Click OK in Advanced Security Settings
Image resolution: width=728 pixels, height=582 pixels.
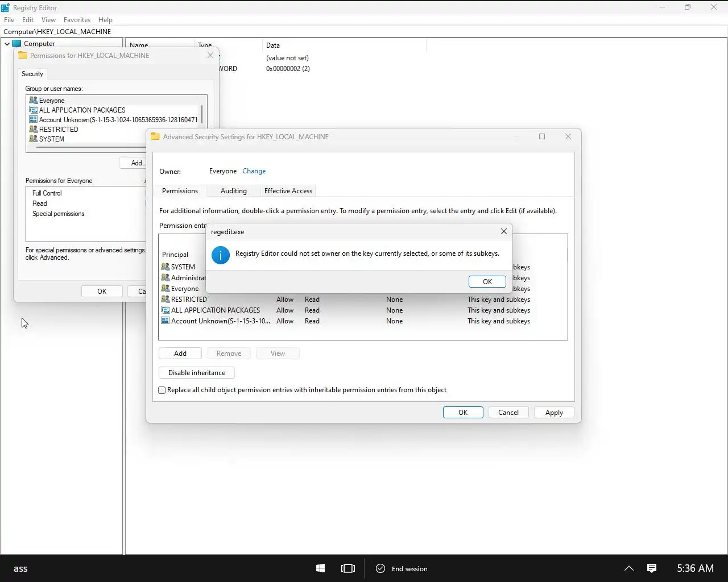coord(463,413)
